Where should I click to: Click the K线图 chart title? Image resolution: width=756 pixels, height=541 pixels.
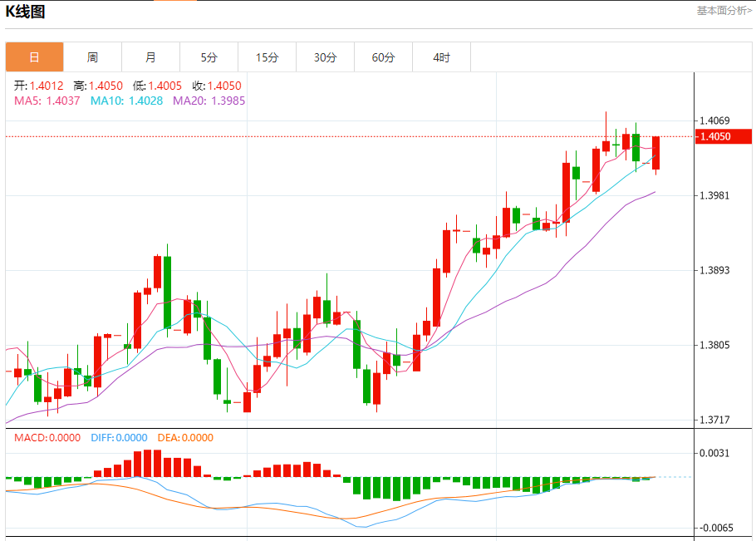pyautogui.click(x=26, y=12)
